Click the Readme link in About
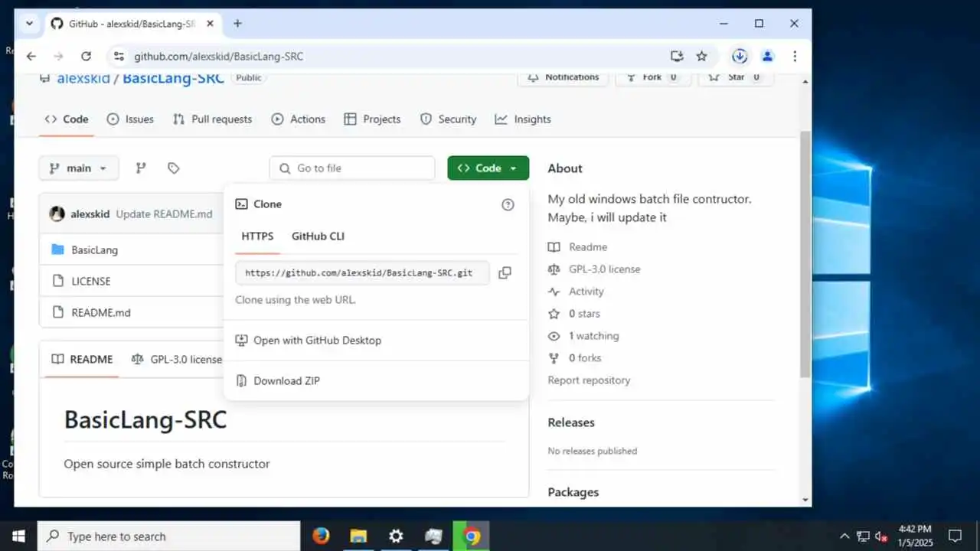 (588, 247)
